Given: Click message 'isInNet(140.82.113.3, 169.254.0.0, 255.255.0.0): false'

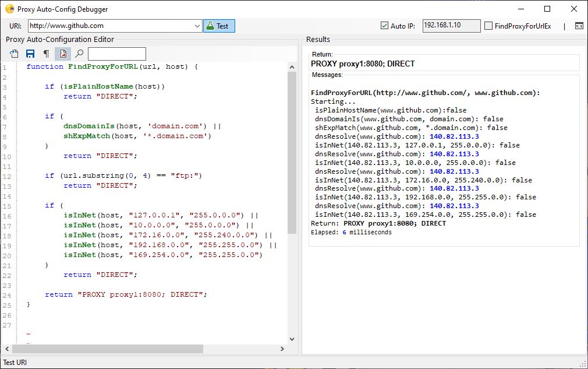Looking at the screenshot, I should coord(426,215).
